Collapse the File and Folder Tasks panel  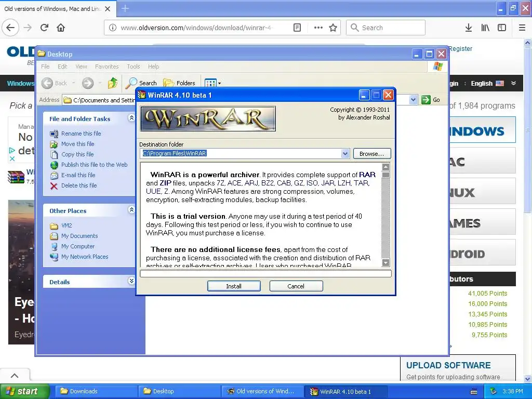tap(131, 118)
